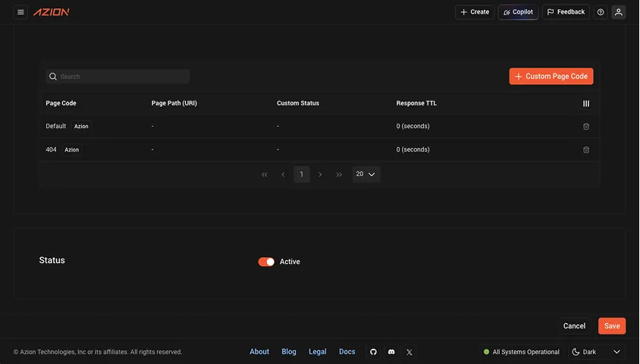Click the Azion logo

pyautogui.click(x=52, y=12)
